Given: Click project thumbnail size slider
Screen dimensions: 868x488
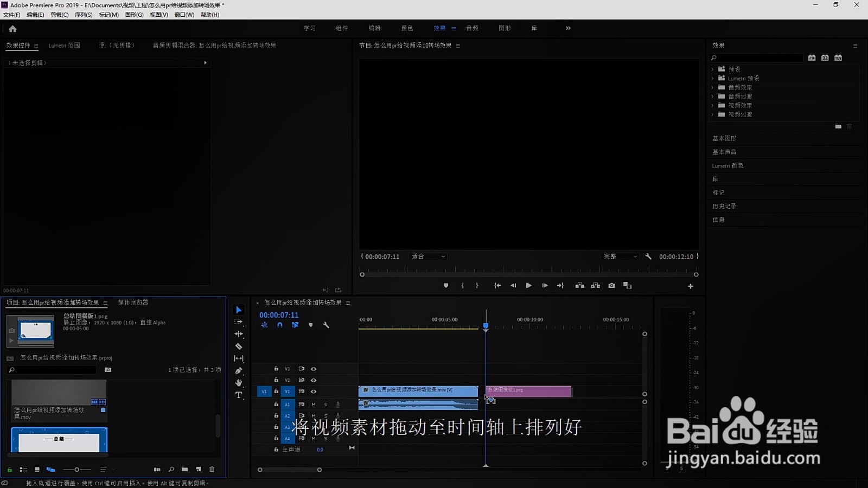Looking at the screenshot, I should click(x=77, y=470).
